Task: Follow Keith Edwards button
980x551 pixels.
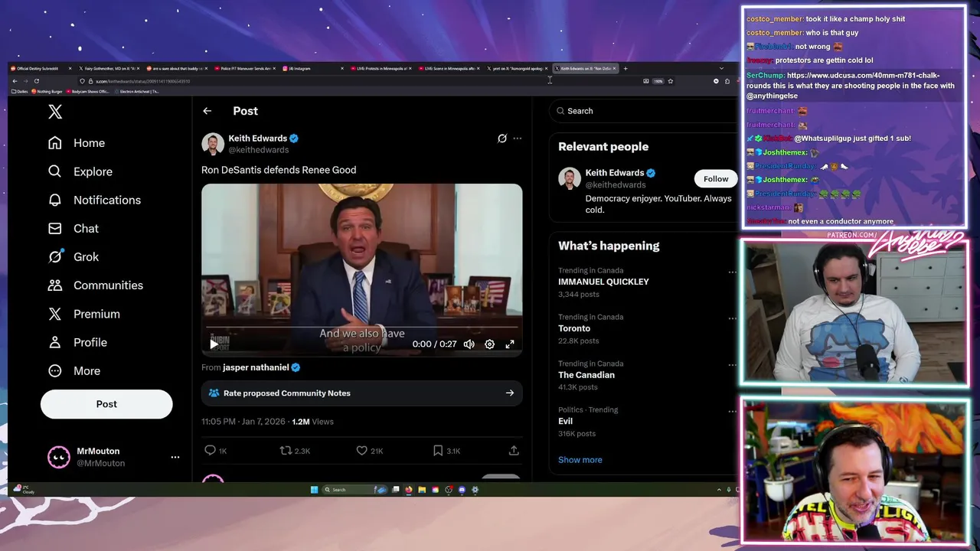Action: pyautogui.click(x=716, y=179)
